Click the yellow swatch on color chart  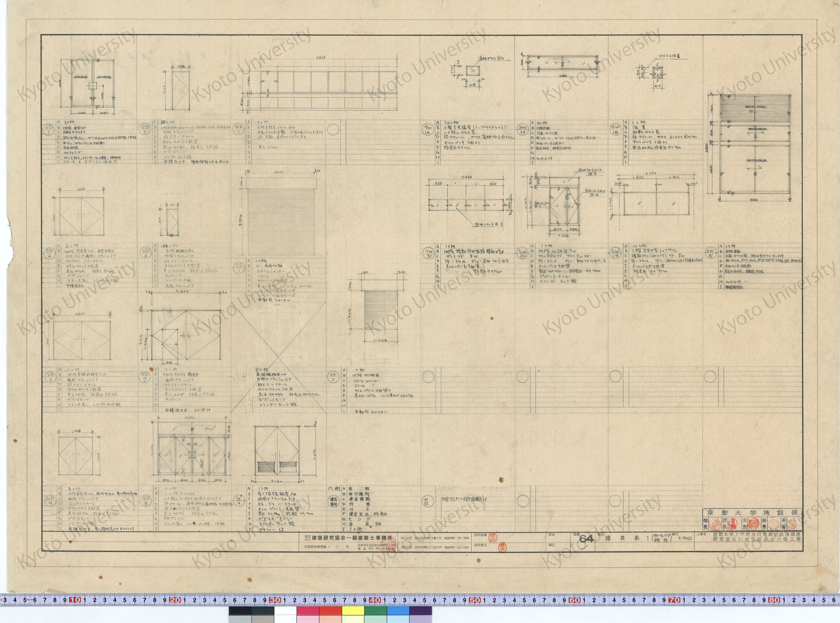353,611
